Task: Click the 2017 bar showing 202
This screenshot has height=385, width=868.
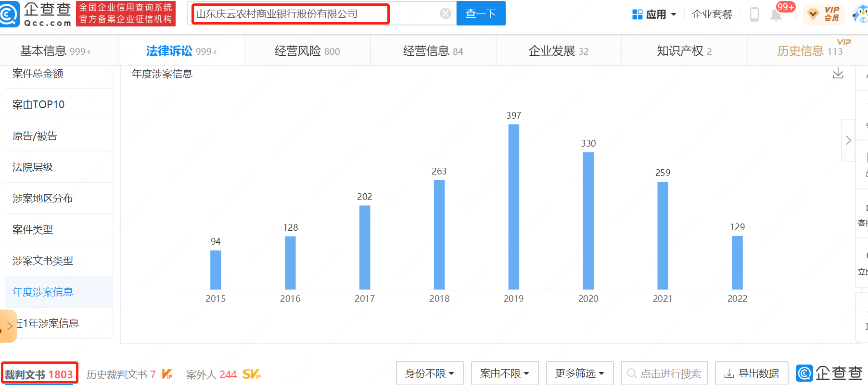Action: pos(365,248)
